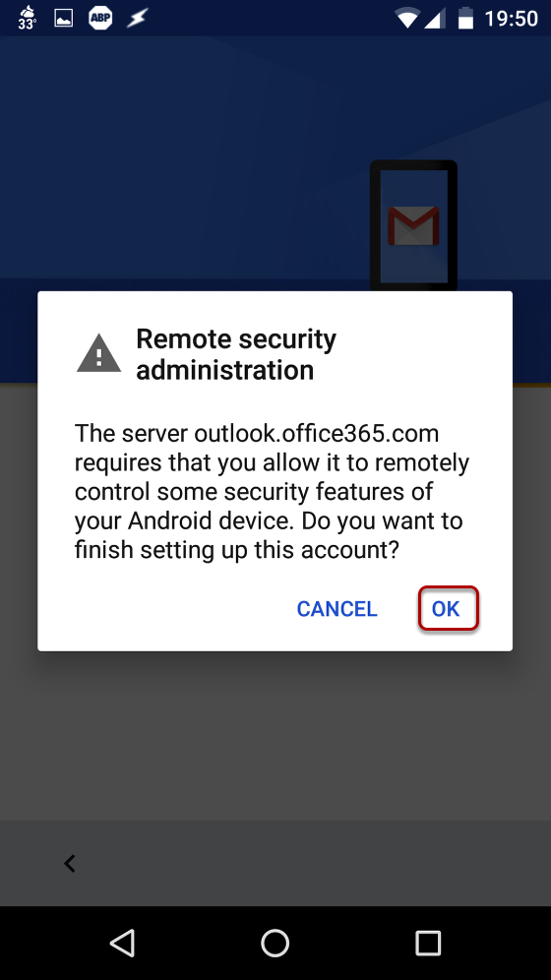
Task: Open recent apps with square button
Action: (428, 943)
